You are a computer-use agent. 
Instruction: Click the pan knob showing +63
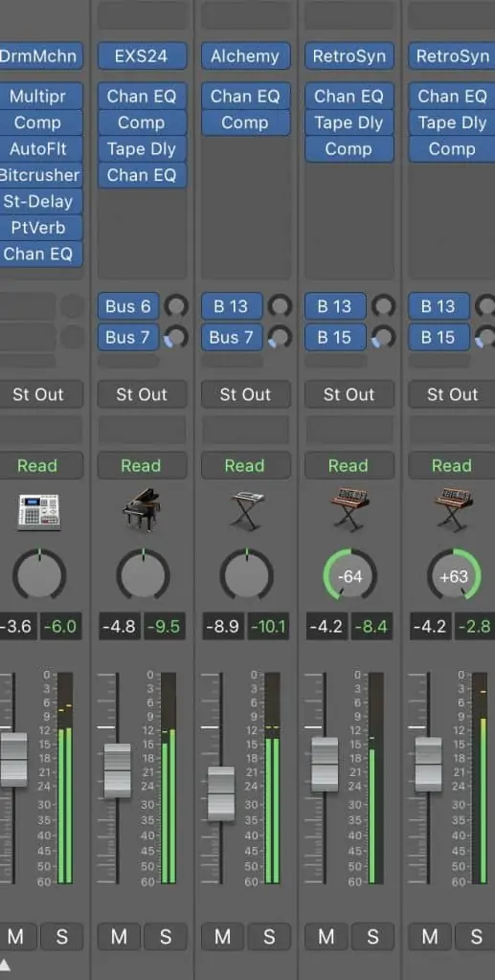[454, 575]
